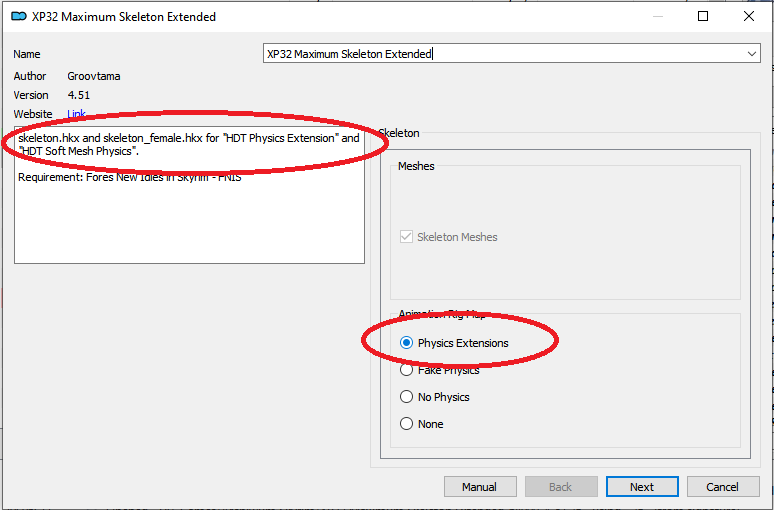This screenshot has width=774, height=510.
Task: Click the author name Groovtama
Action: [x=94, y=76]
